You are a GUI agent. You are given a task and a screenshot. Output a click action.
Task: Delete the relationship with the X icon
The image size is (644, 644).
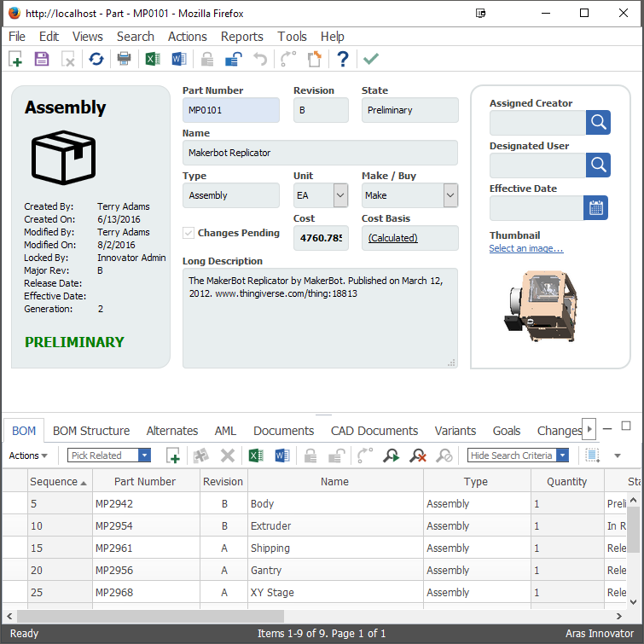pos(227,455)
